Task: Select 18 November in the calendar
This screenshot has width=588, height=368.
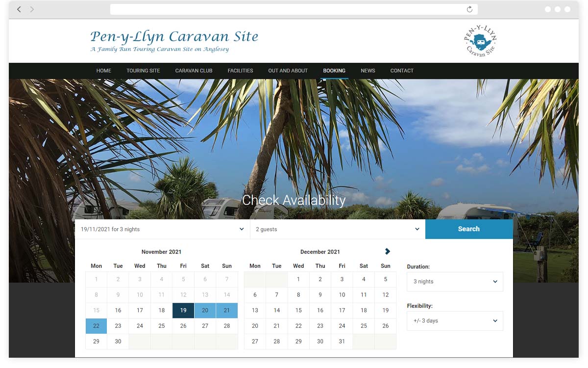Action: click(162, 311)
